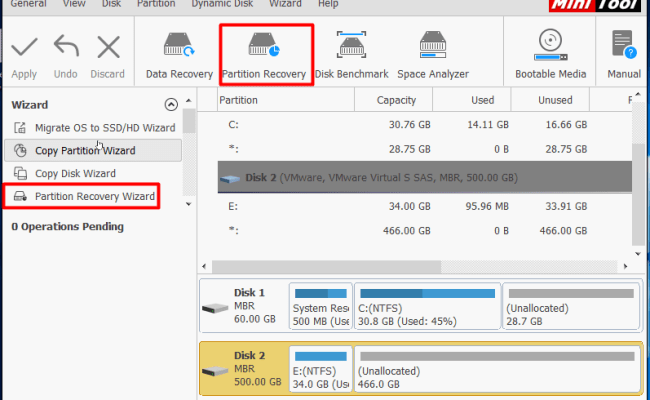The width and height of the screenshot is (650, 400).
Task: Open the Help menu
Action: pos(328,4)
